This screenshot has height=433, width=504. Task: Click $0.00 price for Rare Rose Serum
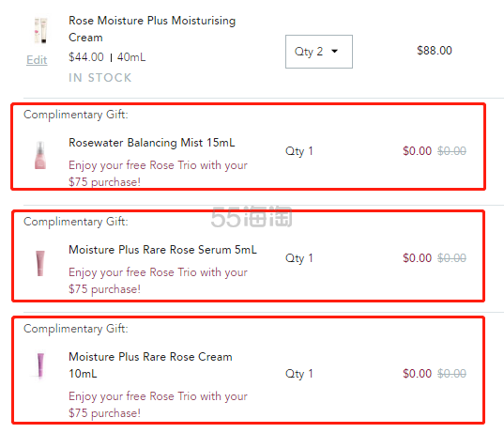[418, 258]
